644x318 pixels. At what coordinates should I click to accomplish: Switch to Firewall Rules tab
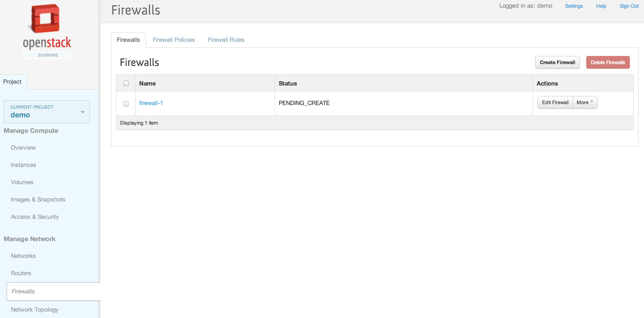226,40
